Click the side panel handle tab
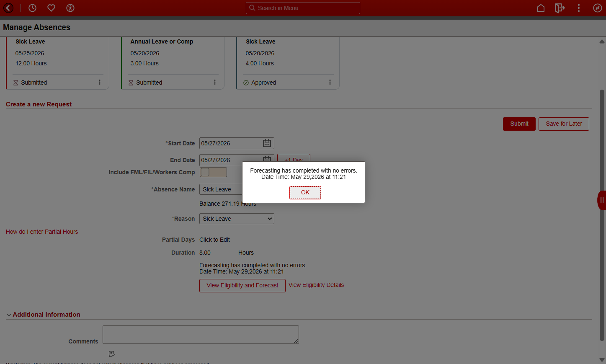 pos(602,200)
